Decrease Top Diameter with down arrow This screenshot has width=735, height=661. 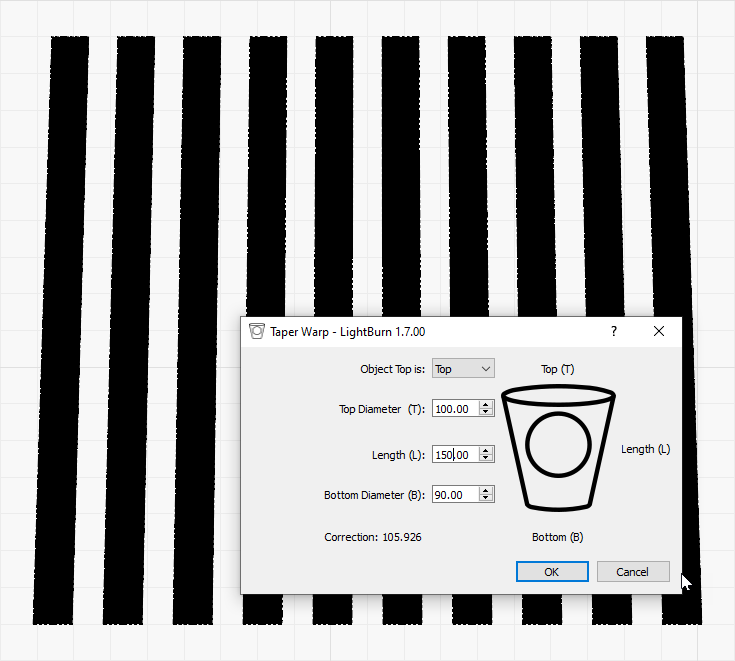(x=486, y=413)
